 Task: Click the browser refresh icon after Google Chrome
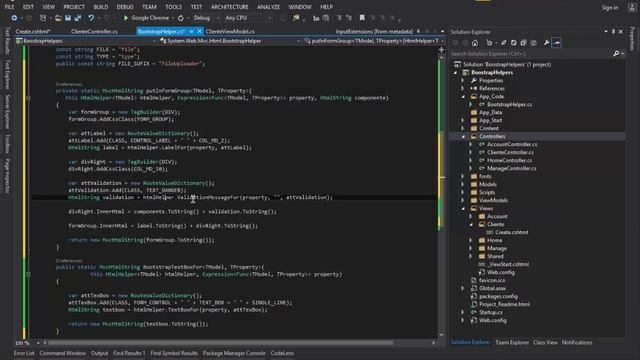point(181,18)
